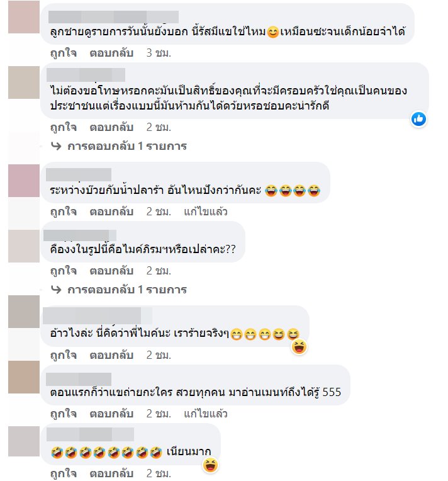Image resolution: width=448 pixels, height=481 pixels.
Task: Like the ลูกชายดูรายการ comment via ถูกใจ
Action: pyautogui.click(x=64, y=53)
